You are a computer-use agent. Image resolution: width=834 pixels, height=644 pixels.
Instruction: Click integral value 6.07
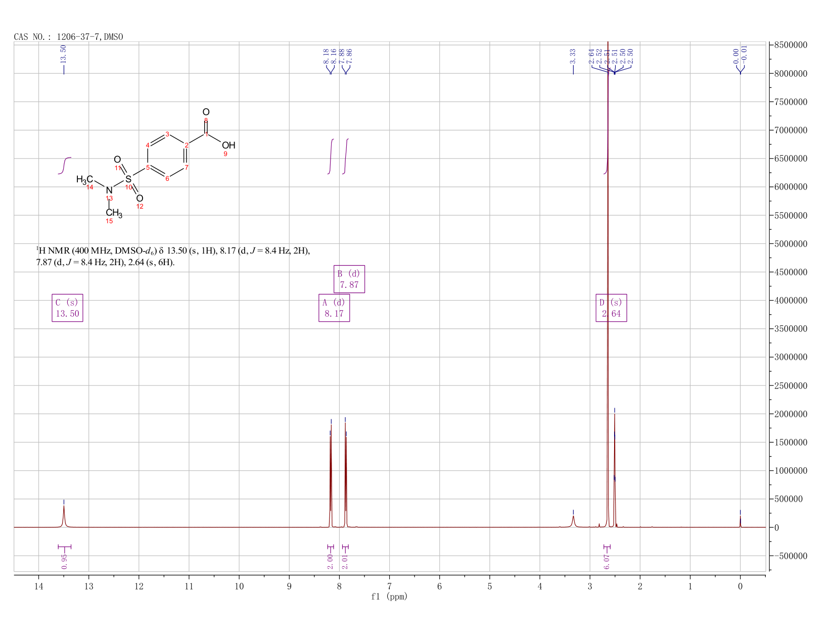pos(607,561)
